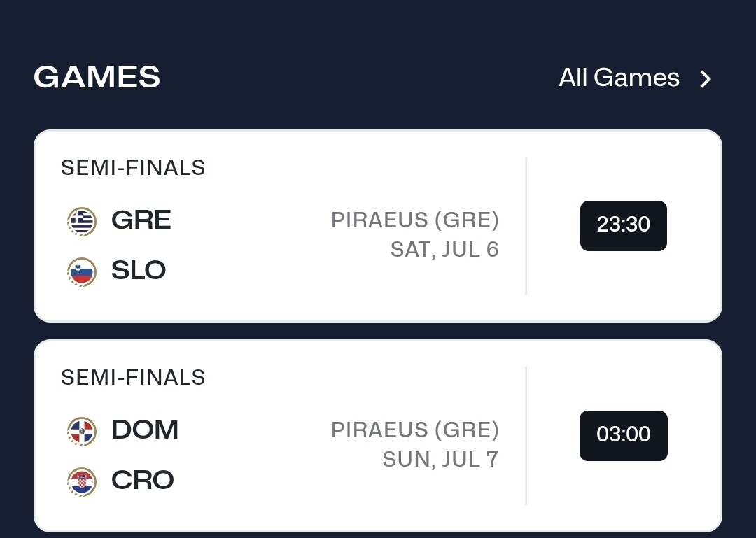Select the DOM team name
Screen dimensions: 756x538
[x=144, y=430]
